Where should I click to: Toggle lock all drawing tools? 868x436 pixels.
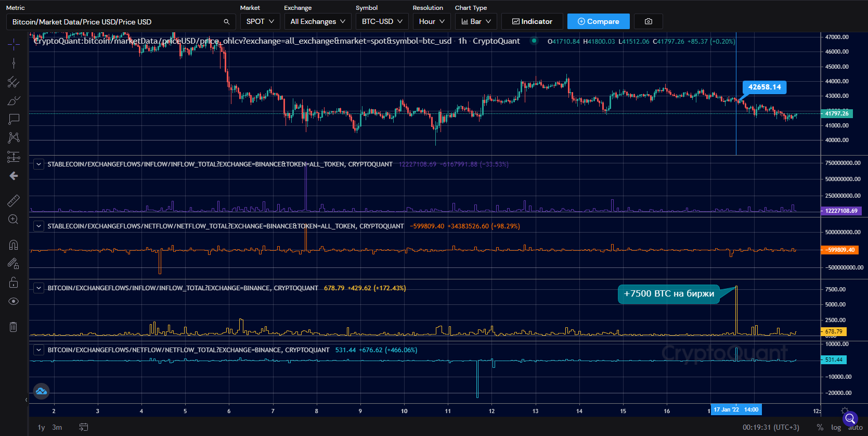tap(14, 283)
